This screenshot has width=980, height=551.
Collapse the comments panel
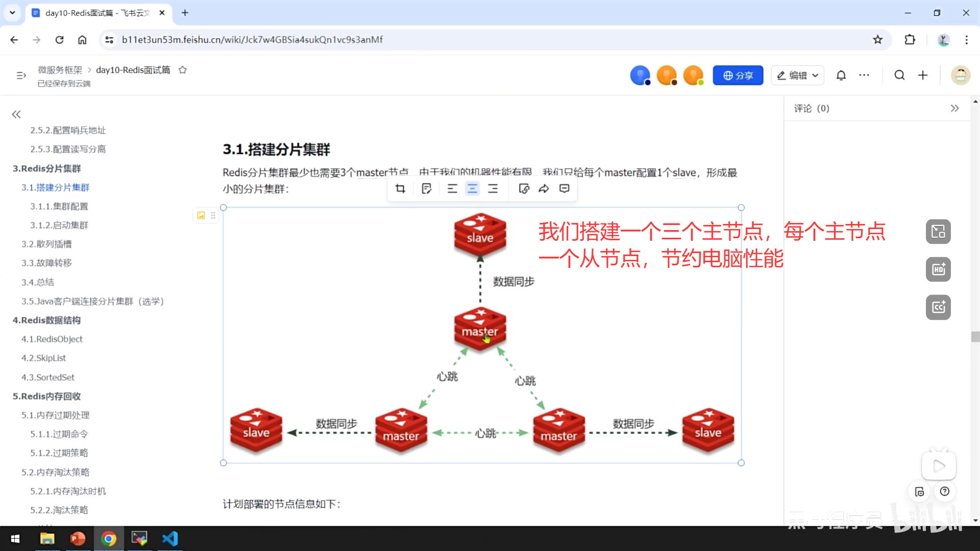pos(954,108)
